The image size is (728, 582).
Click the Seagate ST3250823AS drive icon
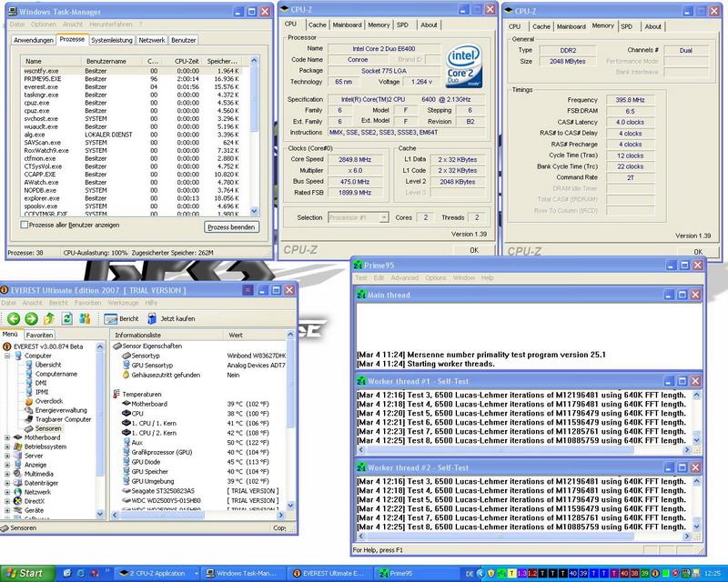(x=126, y=490)
